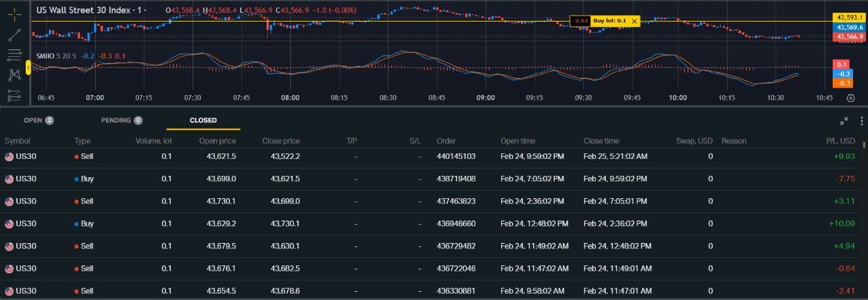Open the forecasting and measurement tools icon
The width and height of the screenshot is (868, 300).
[x=14, y=95]
